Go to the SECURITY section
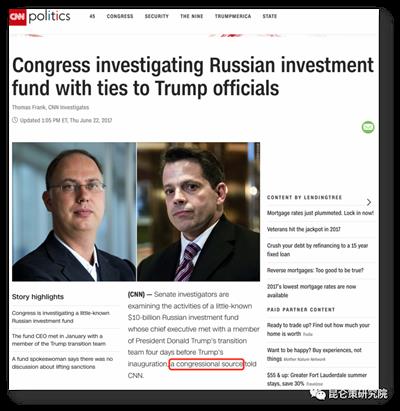The height and width of the screenshot is (411, 400). click(x=157, y=16)
